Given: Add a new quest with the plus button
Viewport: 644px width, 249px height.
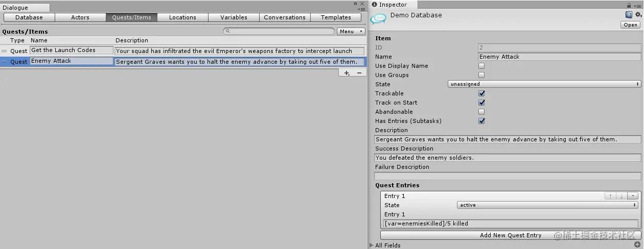Looking at the screenshot, I should (347, 73).
